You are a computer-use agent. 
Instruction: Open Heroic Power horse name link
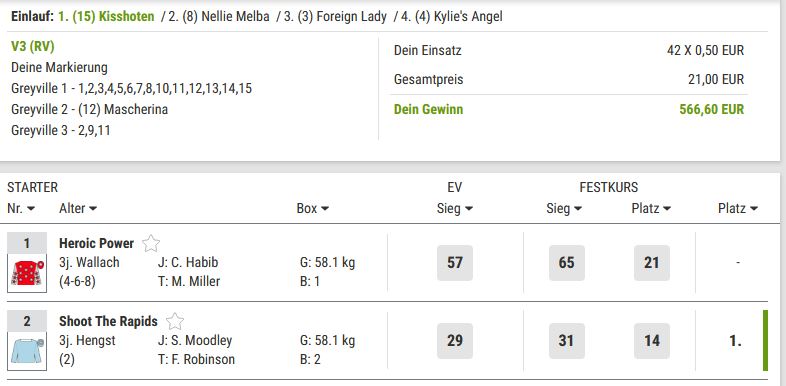[96, 244]
